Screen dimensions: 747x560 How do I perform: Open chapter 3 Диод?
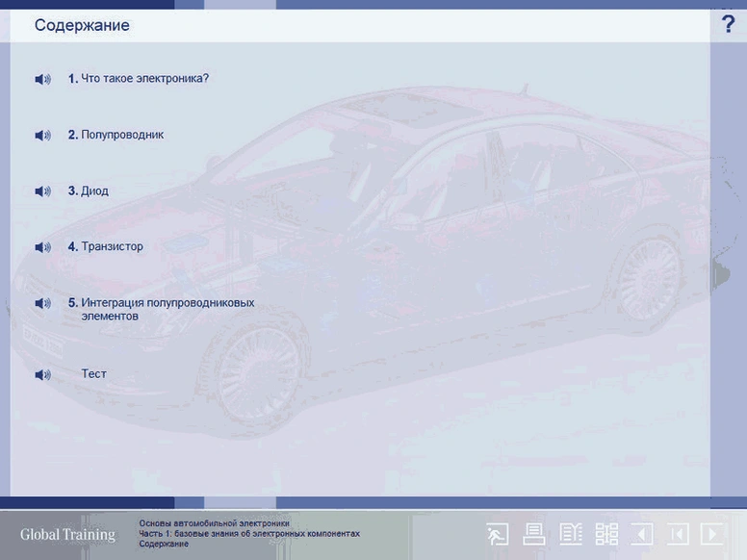[x=94, y=191]
